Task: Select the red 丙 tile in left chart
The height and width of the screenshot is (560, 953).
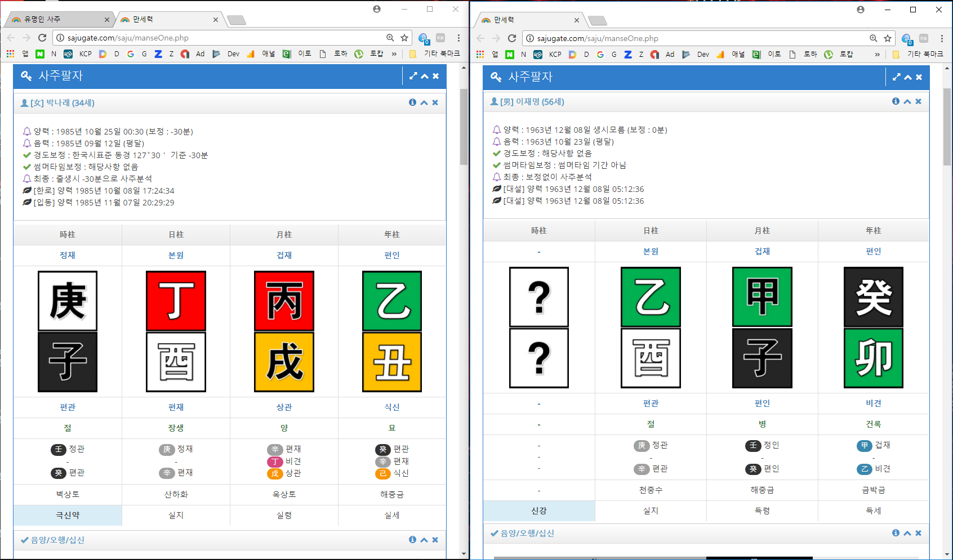Action: (x=284, y=301)
